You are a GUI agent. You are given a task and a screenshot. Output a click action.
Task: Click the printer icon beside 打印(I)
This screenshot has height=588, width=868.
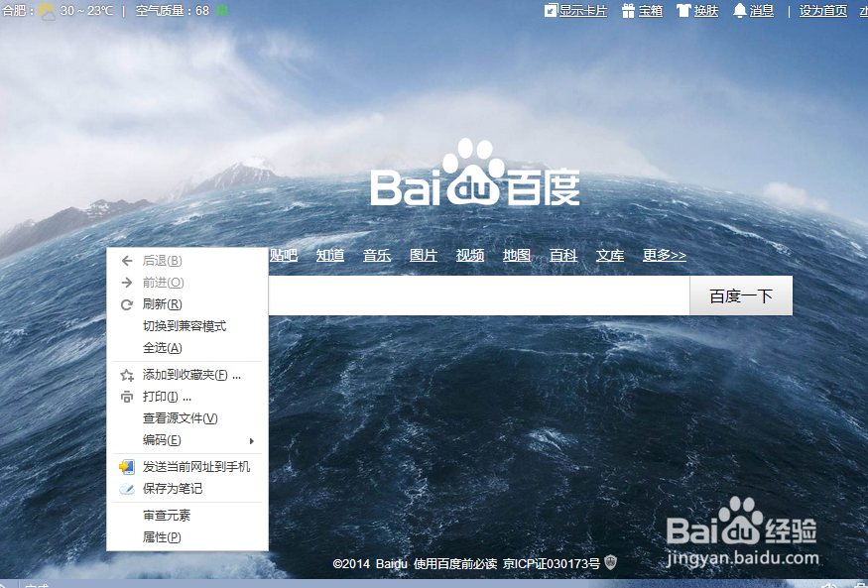(125, 396)
